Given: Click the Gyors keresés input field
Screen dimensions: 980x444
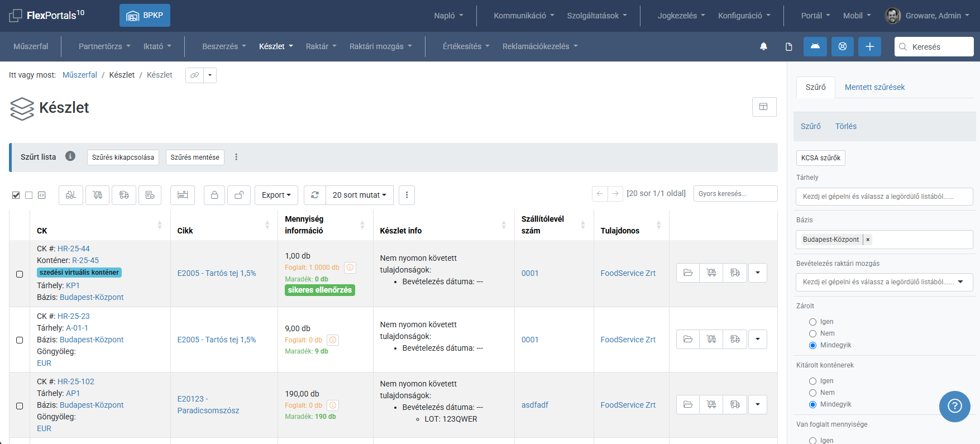Looking at the screenshot, I should (735, 193).
